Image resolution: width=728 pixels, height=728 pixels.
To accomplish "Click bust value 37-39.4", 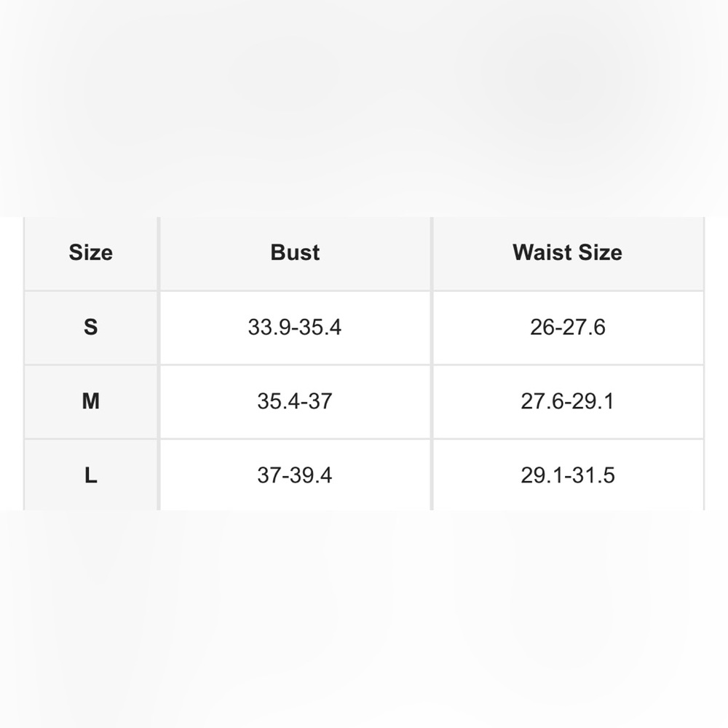I will point(295,475).
